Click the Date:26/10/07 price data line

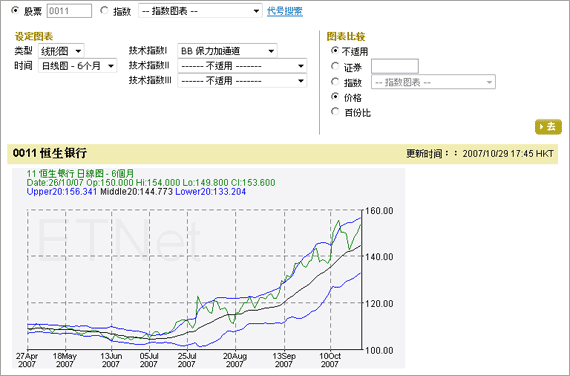[x=151, y=183]
